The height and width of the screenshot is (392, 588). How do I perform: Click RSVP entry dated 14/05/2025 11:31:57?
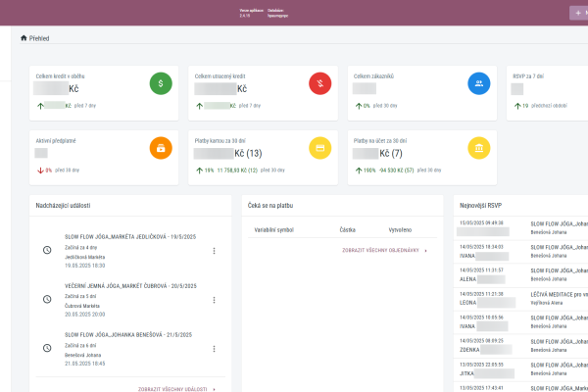click(520, 275)
